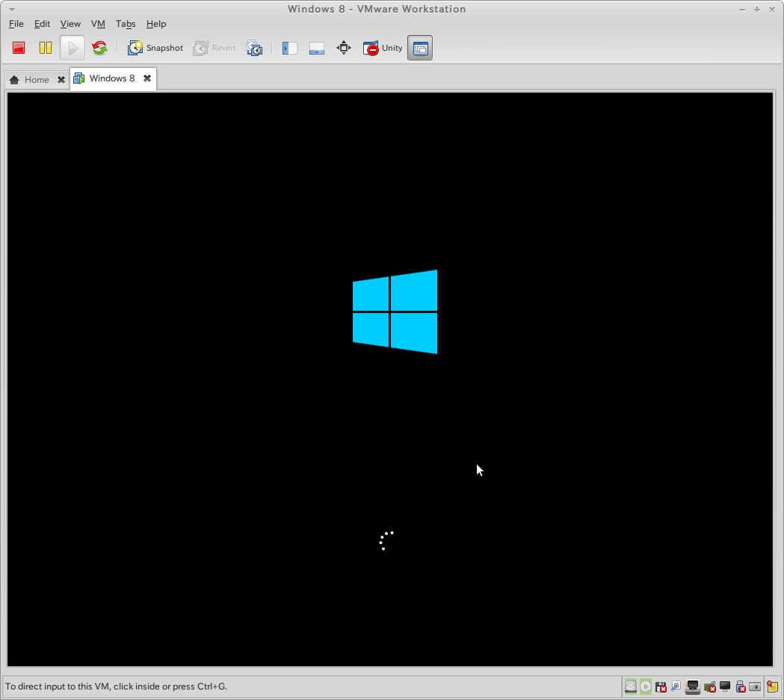784x700 pixels.
Task: Click the Revert toolbar button
Action: (214, 48)
